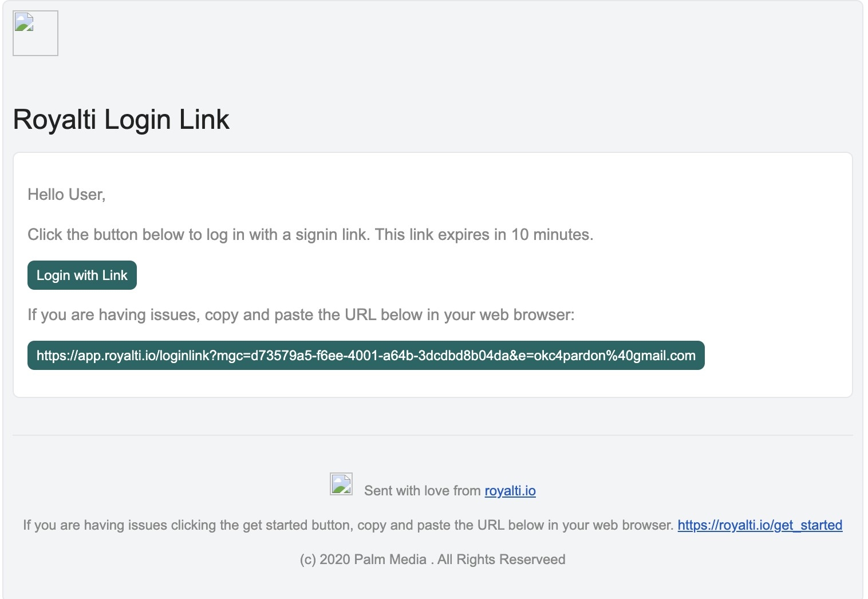
Task: Open the royalti.io link in the footer
Action: click(x=510, y=491)
